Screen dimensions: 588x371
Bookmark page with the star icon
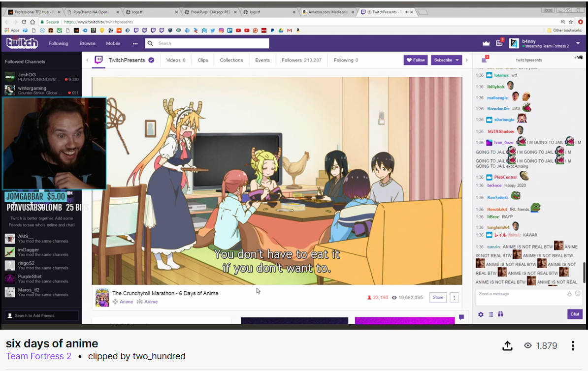(571, 22)
